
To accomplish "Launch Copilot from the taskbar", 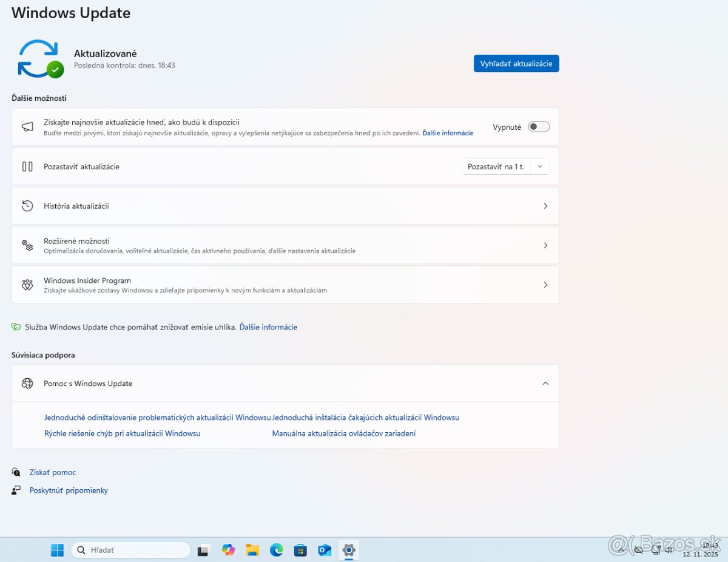I will (x=228, y=550).
